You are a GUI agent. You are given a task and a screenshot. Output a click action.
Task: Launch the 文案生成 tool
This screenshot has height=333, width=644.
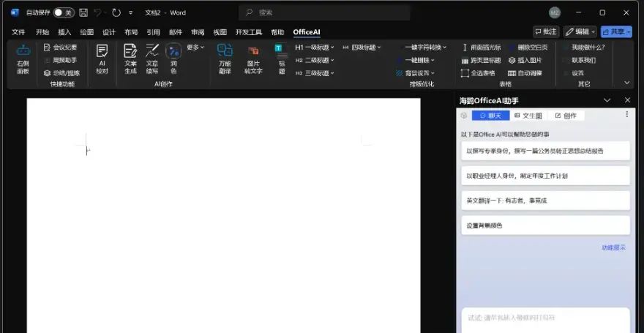pos(130,59)
